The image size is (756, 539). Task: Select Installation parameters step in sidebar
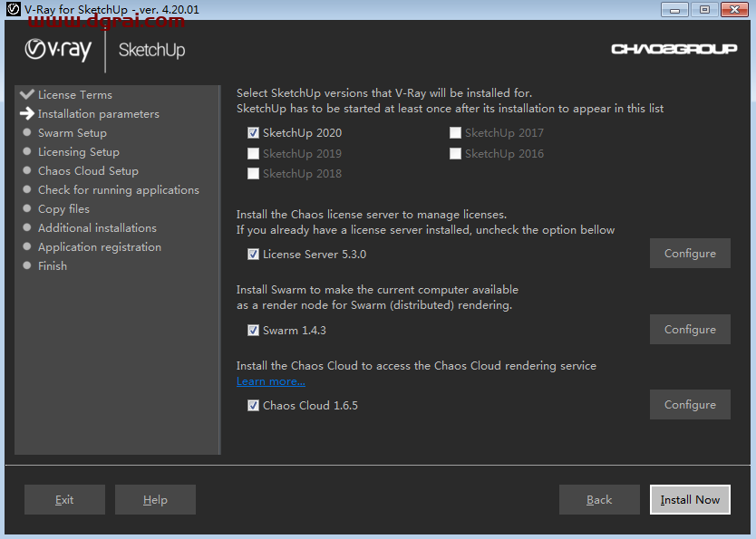point(98,114)
